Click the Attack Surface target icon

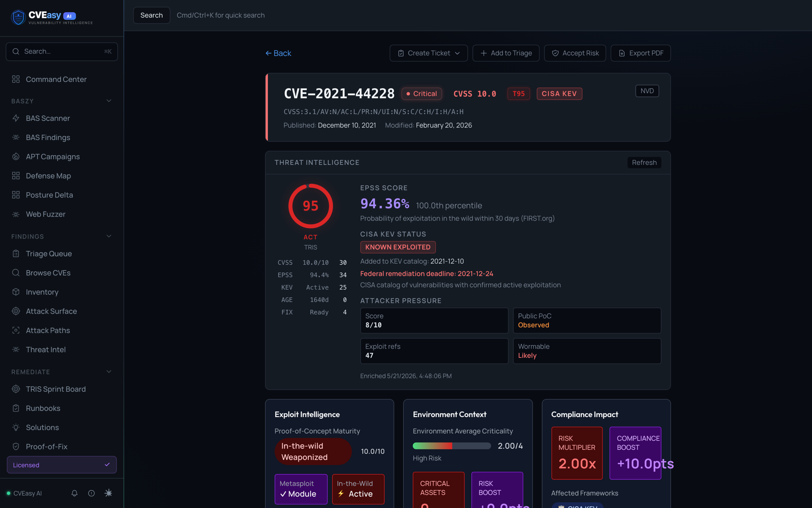tap(16, 311)
